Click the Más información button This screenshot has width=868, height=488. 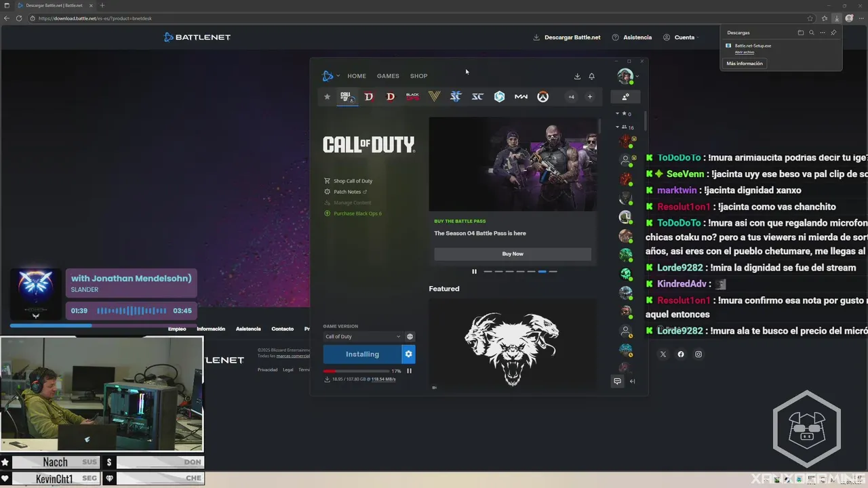coord(745,64)
